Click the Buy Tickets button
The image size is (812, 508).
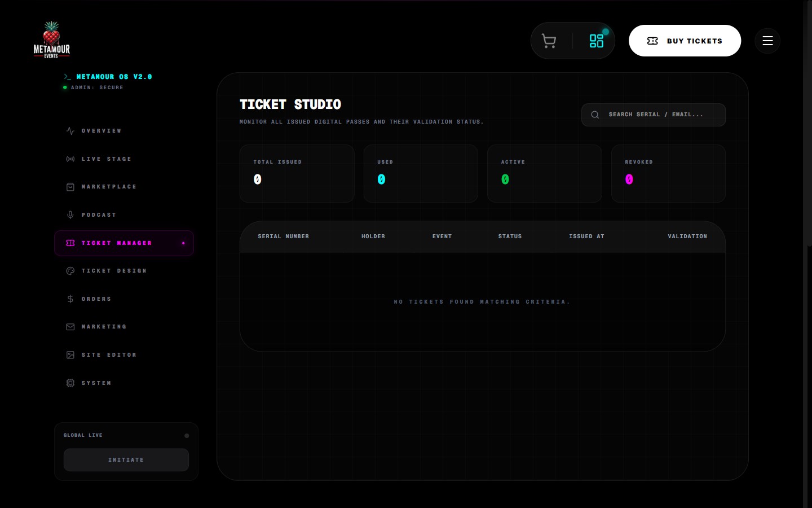pyautogui.click(x=685, y=41)
